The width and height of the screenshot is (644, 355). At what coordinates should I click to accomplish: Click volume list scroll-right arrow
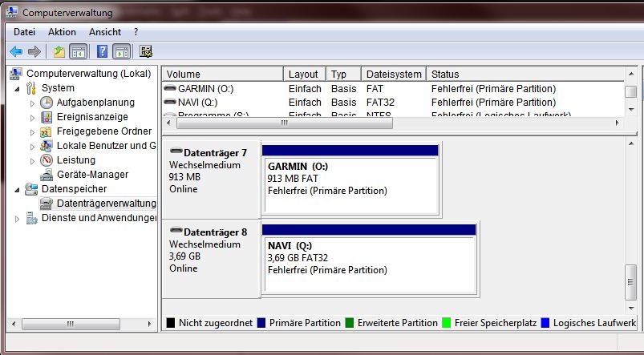[x=618, y=123]
